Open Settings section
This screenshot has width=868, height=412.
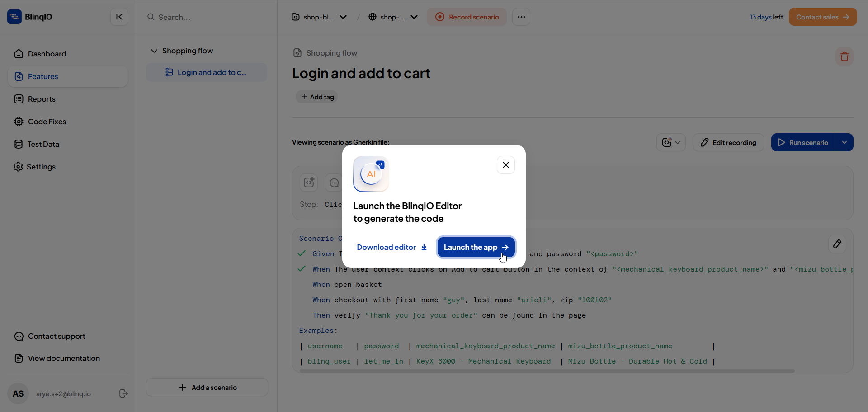pos(68,167)
